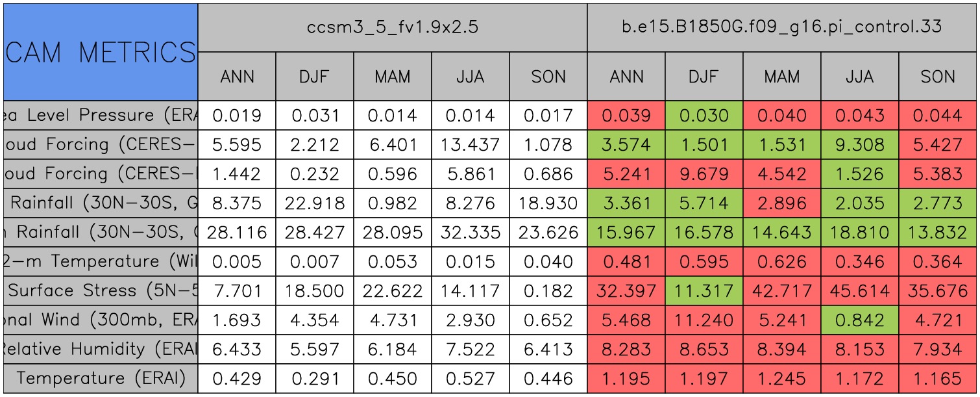Click the red cell showing 9.679
This screenshot has width=980, height=397.
[x=704, y=174]
